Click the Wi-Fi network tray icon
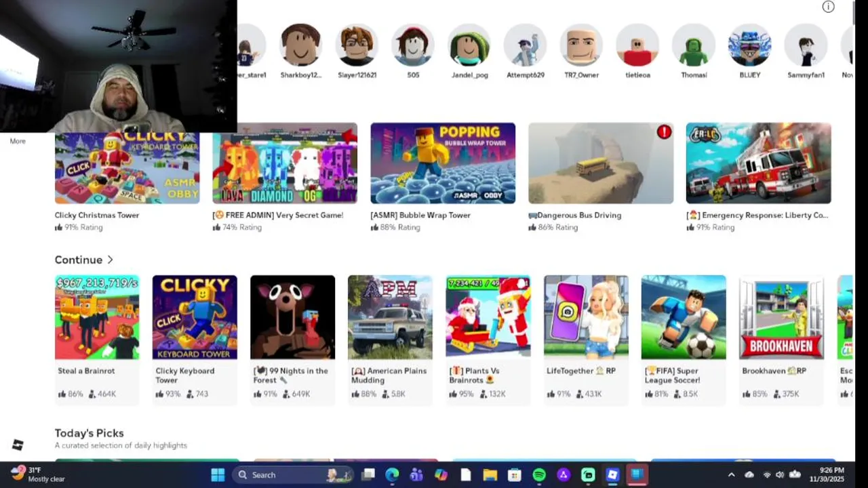The height and width of the screenshot is (488, 868). pos(767,474)
